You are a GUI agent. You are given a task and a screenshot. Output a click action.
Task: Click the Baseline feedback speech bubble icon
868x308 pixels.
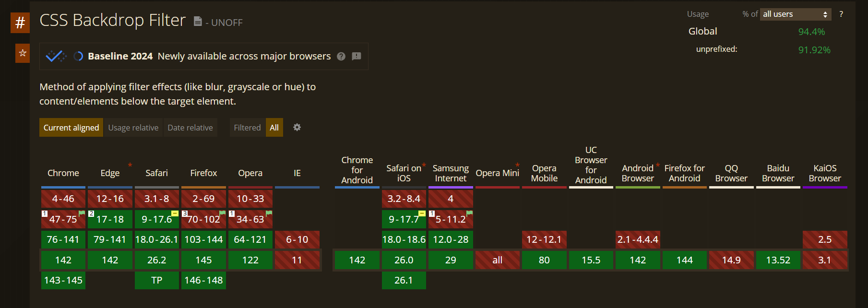click(357, 56)
